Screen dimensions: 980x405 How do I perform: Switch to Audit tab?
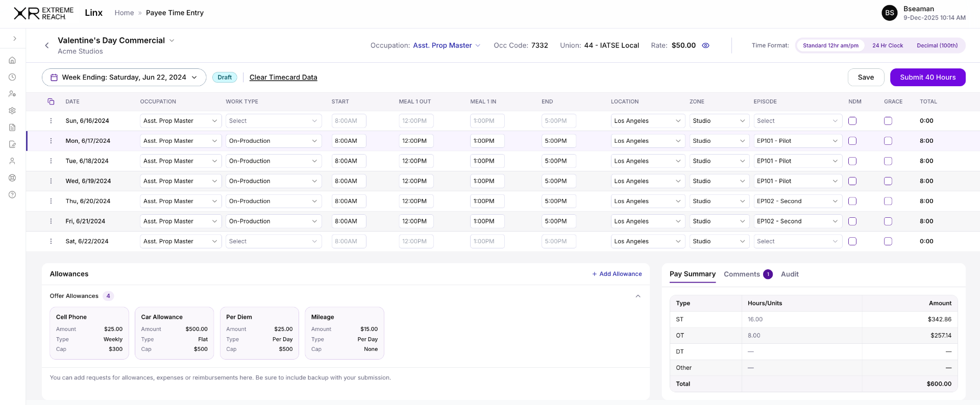(x=790, y=274)
